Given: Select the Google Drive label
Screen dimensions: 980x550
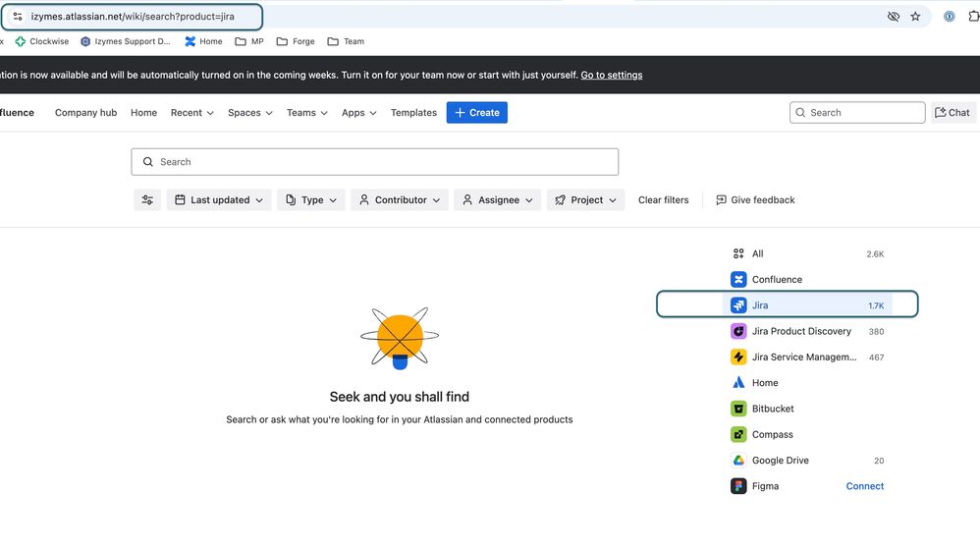Looking at the screenshot, I should tap(780, 460).
